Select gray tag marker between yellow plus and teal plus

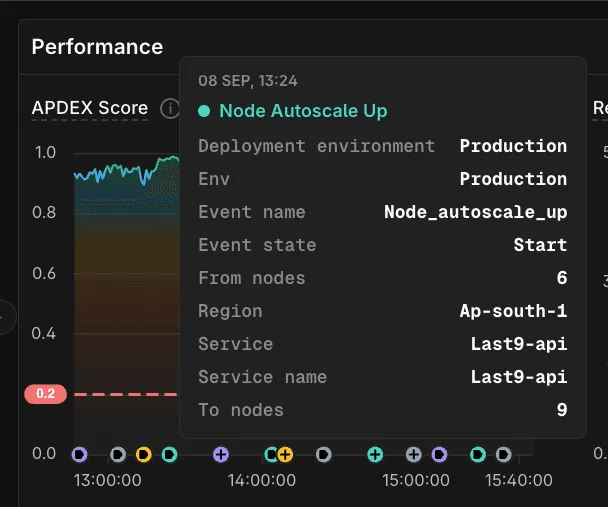(x=323, y=454)
